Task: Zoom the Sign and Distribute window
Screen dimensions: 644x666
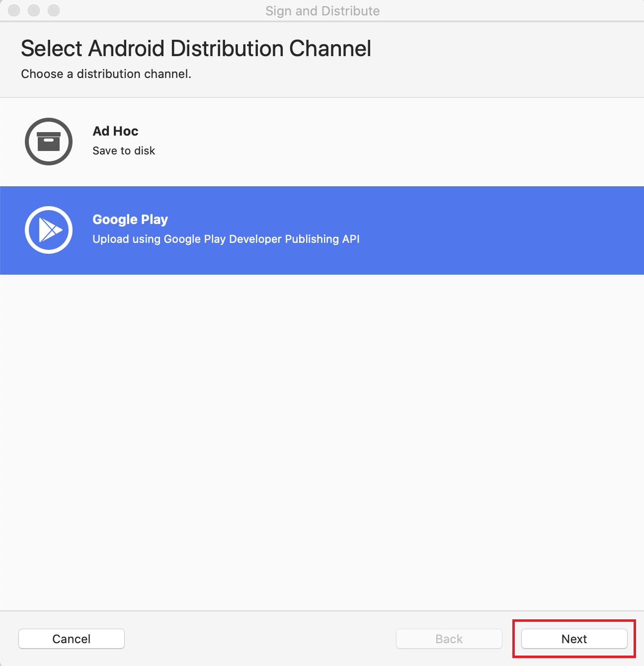Action: tap(54, 10)
